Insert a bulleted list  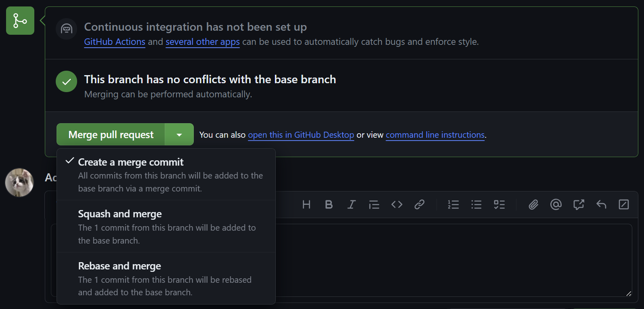pos(476,205)
